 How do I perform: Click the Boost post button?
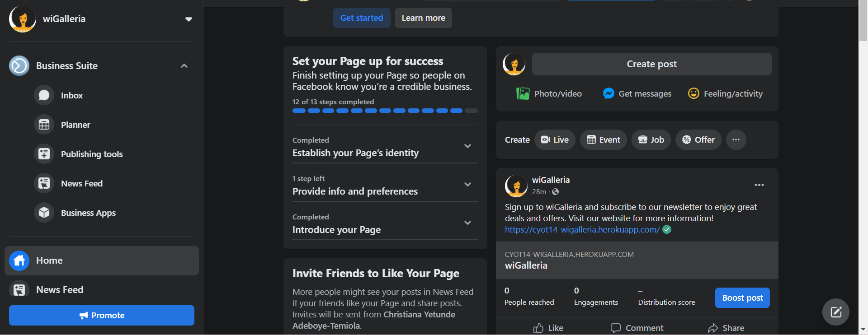point(742,298)
